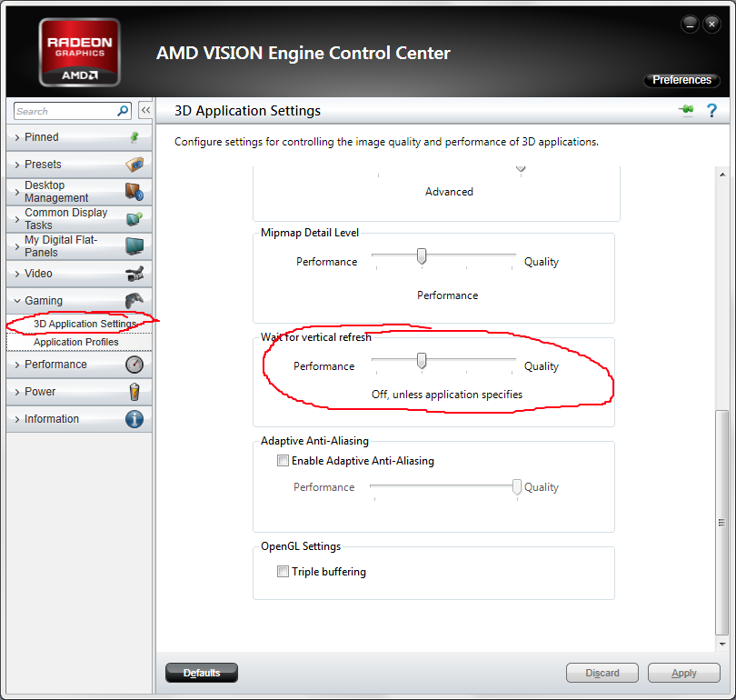
Task: Click the Common Display Tasks monitor icon
Action: (134, 219)
